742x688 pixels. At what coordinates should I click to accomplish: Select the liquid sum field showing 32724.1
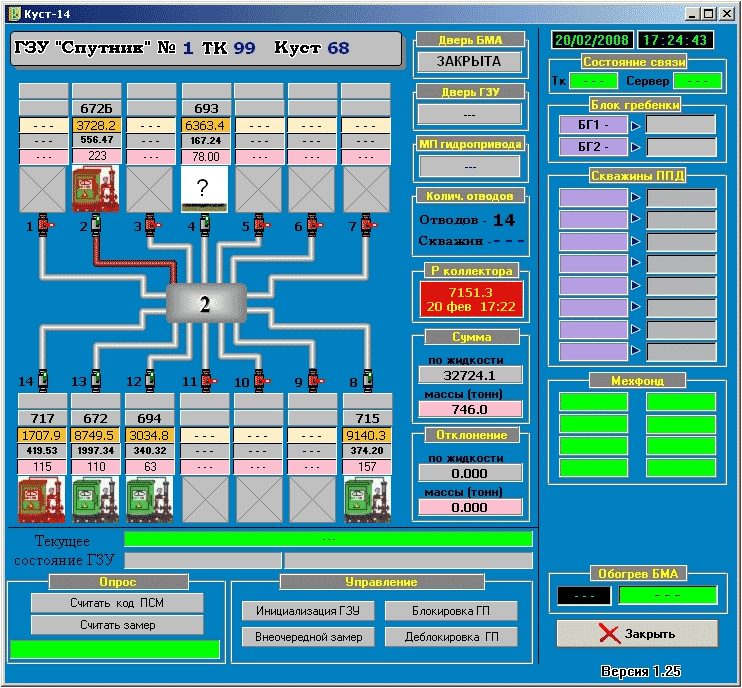click(x=469, y=376)
